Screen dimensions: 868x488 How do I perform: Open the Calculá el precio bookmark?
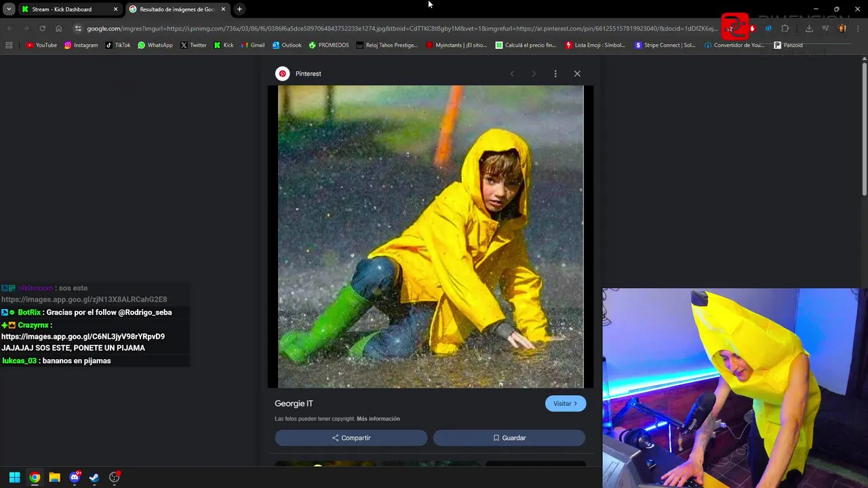526,45
